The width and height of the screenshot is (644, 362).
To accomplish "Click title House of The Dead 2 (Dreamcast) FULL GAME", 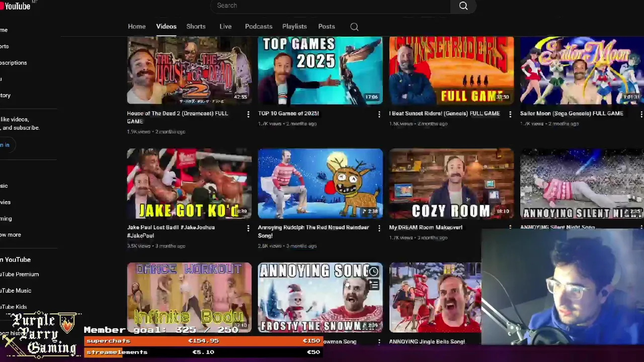I will 177,117.
